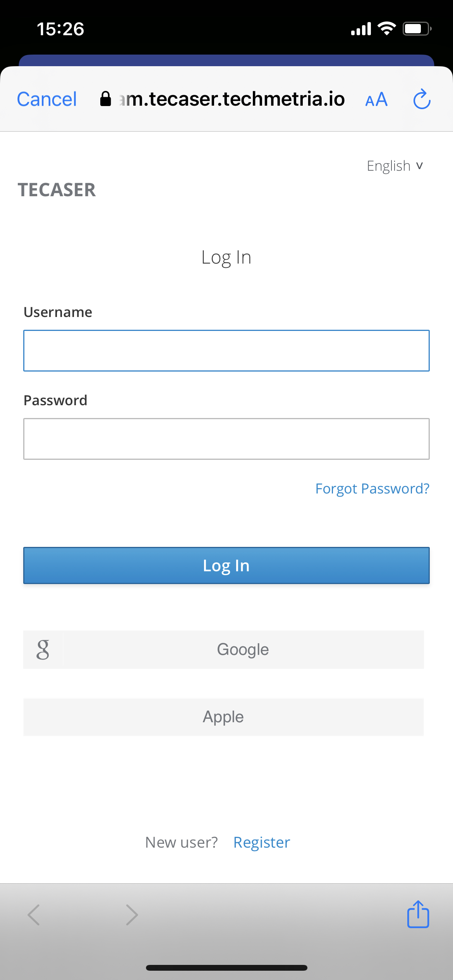Screen dimensions: 453x980
Task: Tap the share icon in the bottom toolbar
Action: point(418,914)
